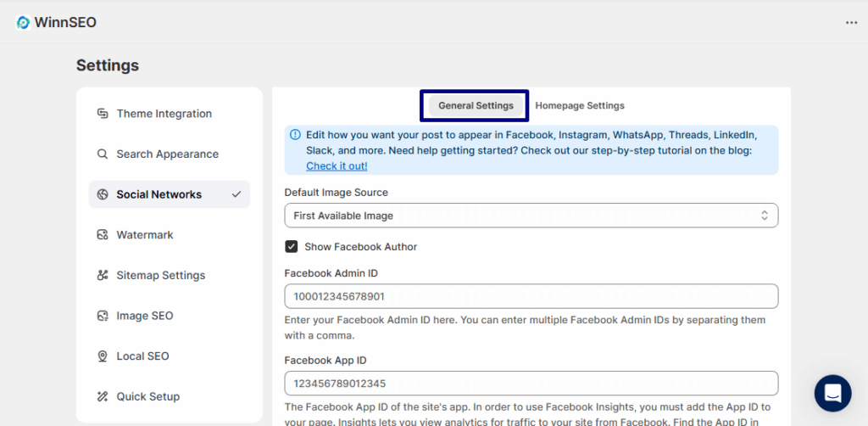Click the Facebook Admin ID label
Image resolution: width=868 pixels, height=426 pixels.
coord(331,272)
